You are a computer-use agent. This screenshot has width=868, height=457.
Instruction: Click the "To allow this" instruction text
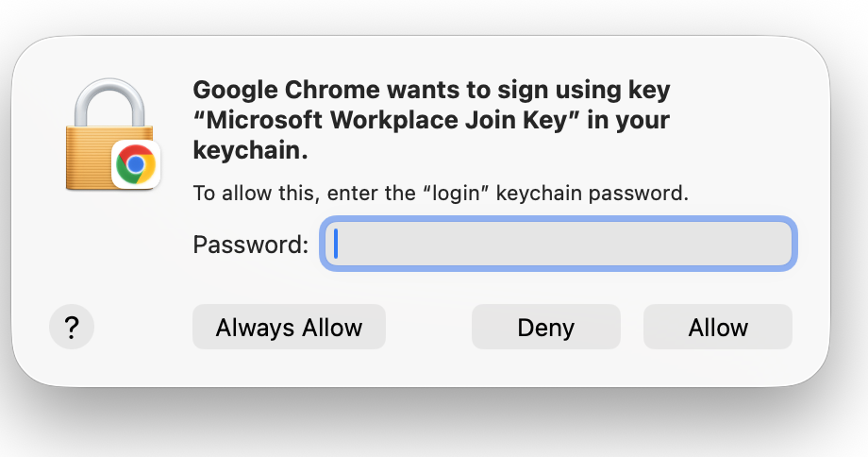click(x=441, y=194)
